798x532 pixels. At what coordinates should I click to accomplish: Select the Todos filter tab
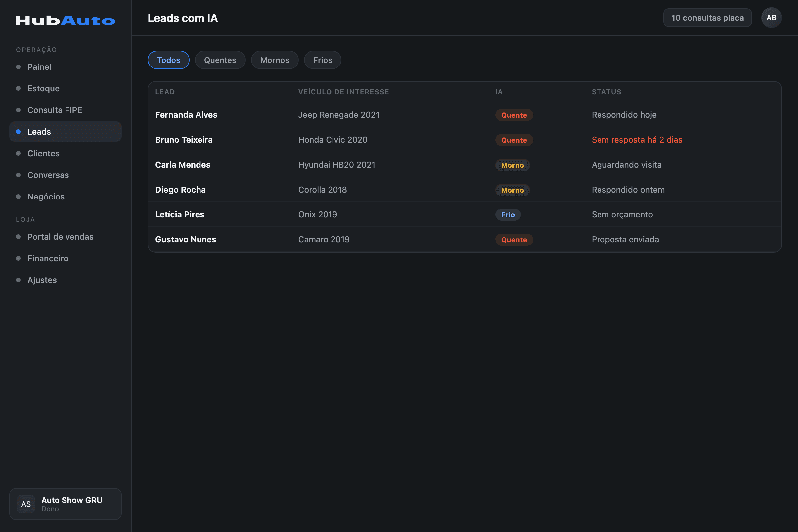(x=169, y=60)
